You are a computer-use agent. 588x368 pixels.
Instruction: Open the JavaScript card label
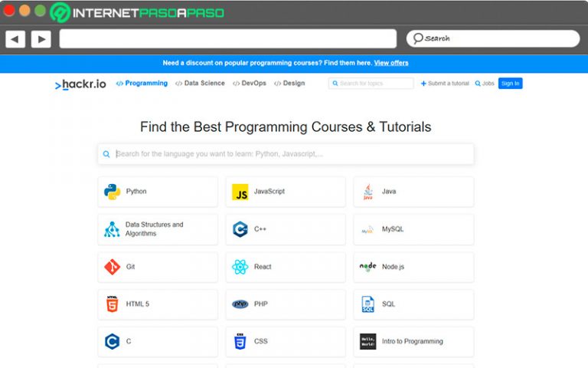click(x=269, y=191)
